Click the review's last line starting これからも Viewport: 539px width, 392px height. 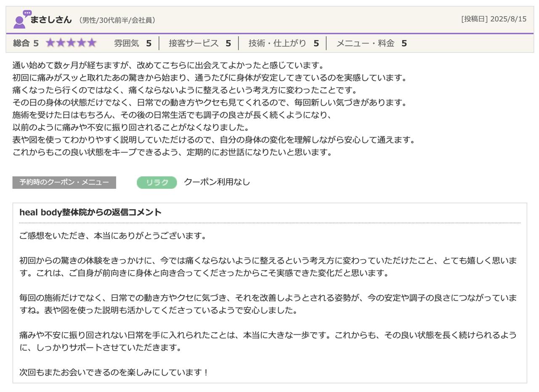tap(173, 152)
